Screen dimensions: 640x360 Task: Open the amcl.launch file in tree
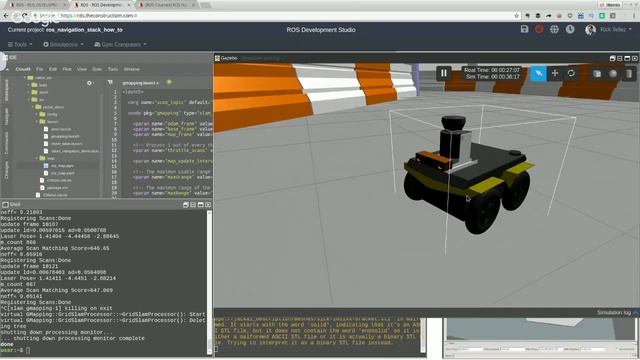tap(60, 129)
